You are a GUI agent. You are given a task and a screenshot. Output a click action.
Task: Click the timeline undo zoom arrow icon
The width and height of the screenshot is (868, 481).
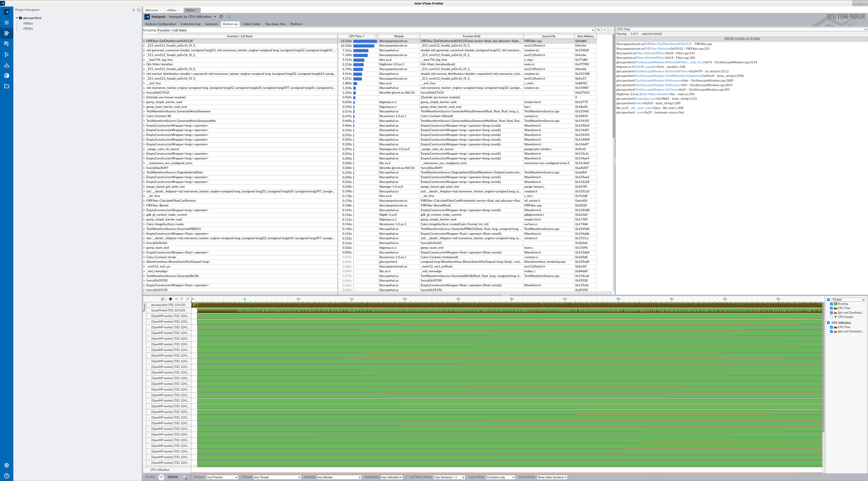[x=182, y=299]
